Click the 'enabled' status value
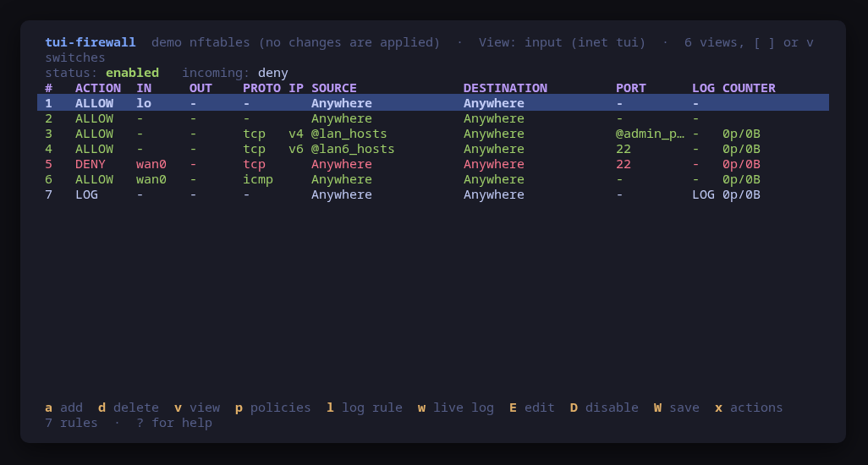Image resolution: width=868 pixels, height=465 pixels. [132, 73]
